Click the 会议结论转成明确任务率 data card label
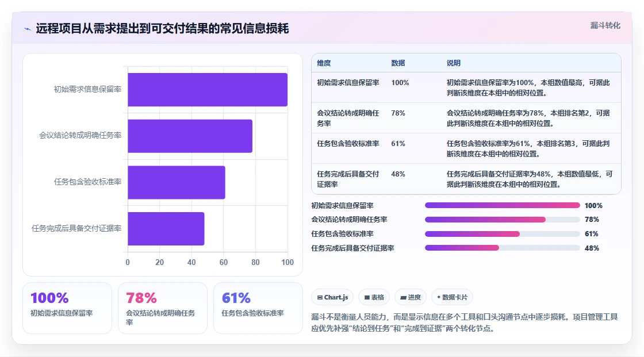 [x=160, y=317]
